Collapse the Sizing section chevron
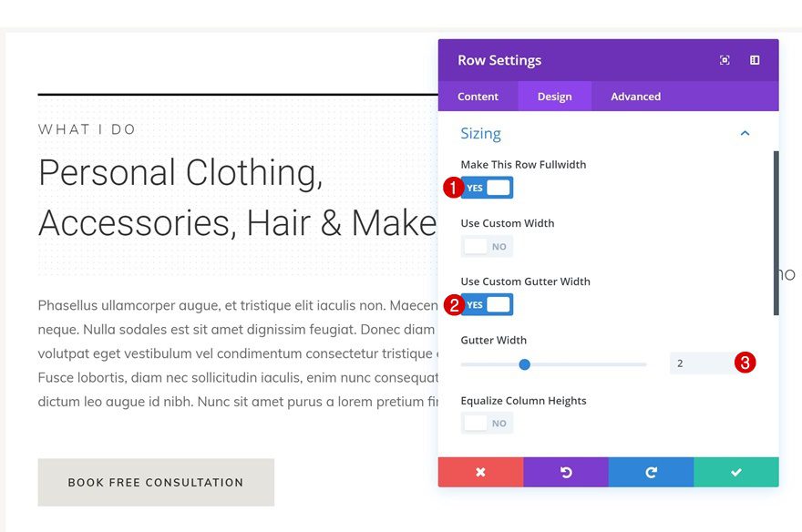This screenshot has width=802, height=532. click(x=745, y=133)
